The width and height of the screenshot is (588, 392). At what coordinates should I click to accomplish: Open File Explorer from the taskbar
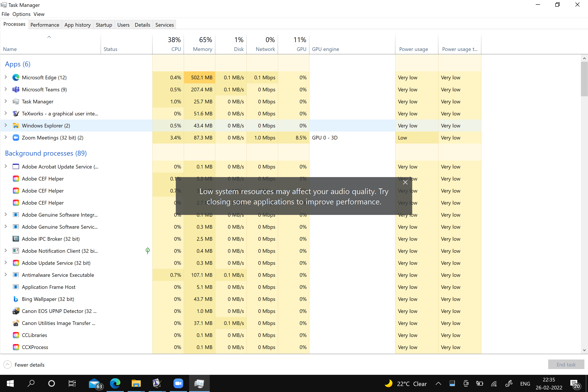click(x=136, y=383)
